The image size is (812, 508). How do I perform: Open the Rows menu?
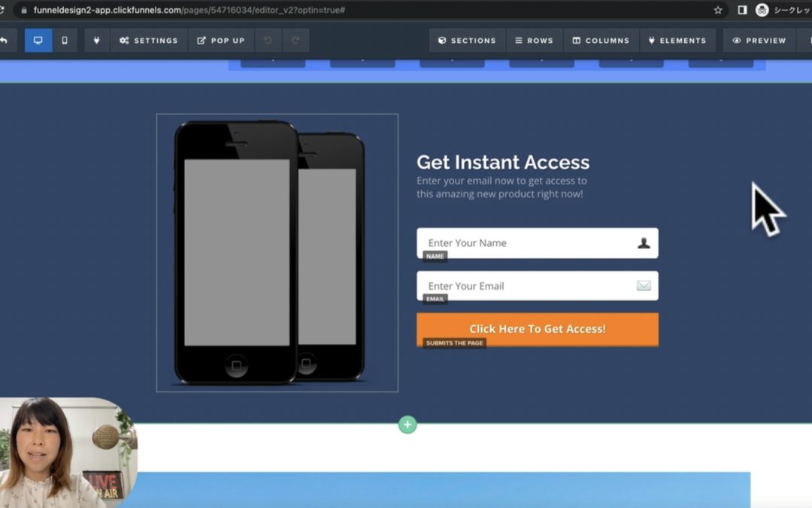click(x=534, y=41)
